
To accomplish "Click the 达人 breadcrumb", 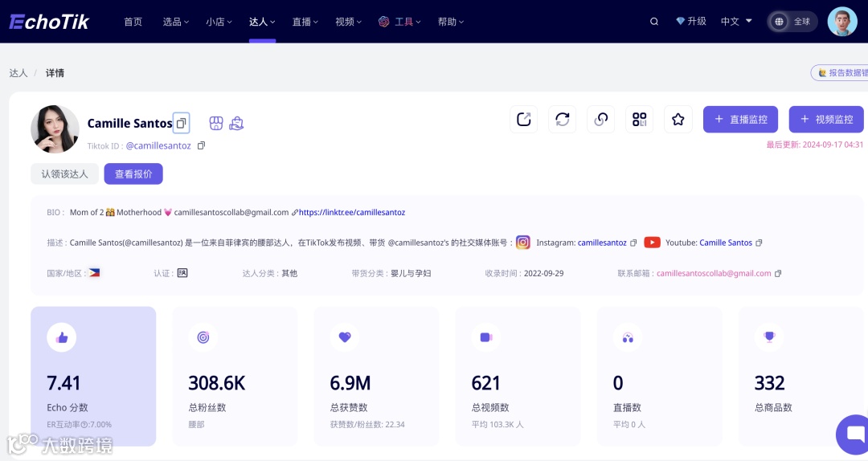I will [18, 73].
